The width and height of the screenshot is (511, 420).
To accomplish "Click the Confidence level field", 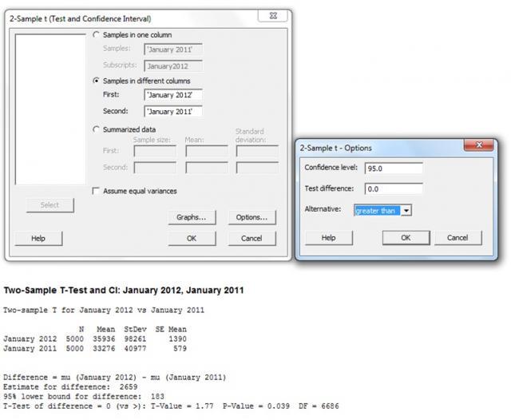I will [393, 168].
